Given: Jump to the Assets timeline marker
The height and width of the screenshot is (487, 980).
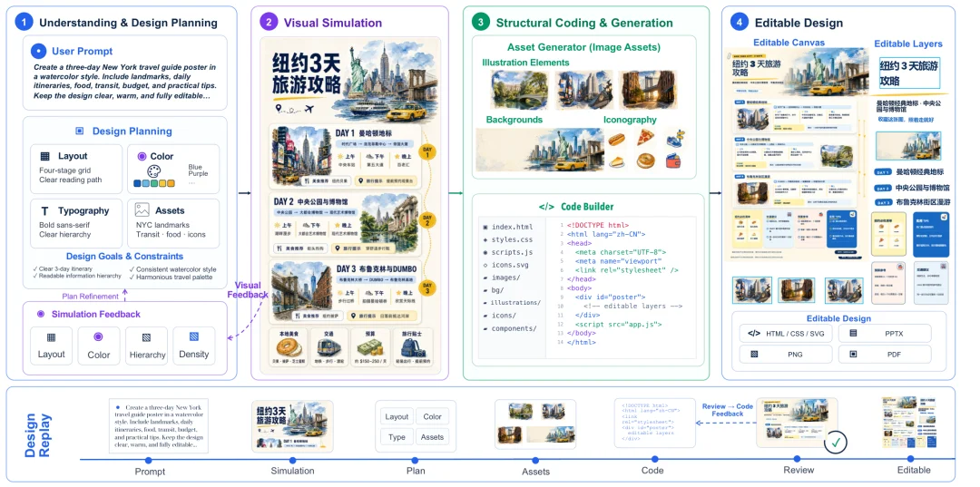Looking at the screenshot, I should pos(535,460).
